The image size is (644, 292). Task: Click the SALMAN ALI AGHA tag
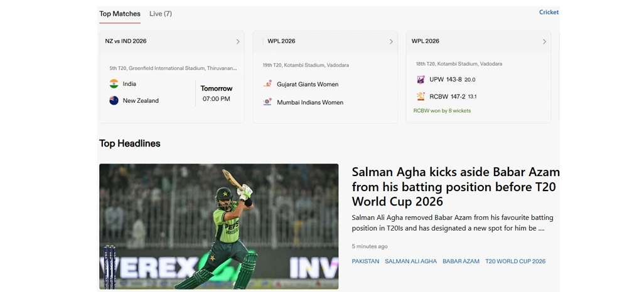coord(411,261)
